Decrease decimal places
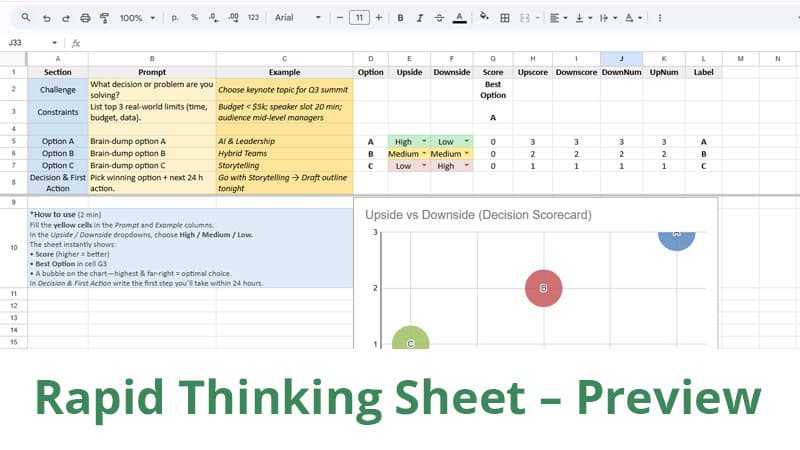This screenshot has height=450, width=800. (214, 18)
